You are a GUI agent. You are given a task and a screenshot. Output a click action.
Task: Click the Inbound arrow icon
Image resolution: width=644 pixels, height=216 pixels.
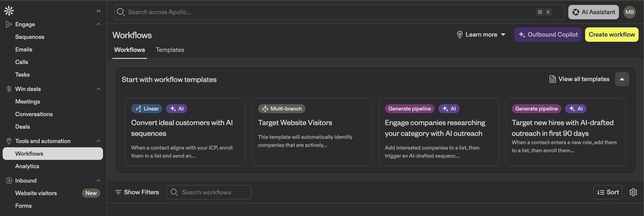9,181
